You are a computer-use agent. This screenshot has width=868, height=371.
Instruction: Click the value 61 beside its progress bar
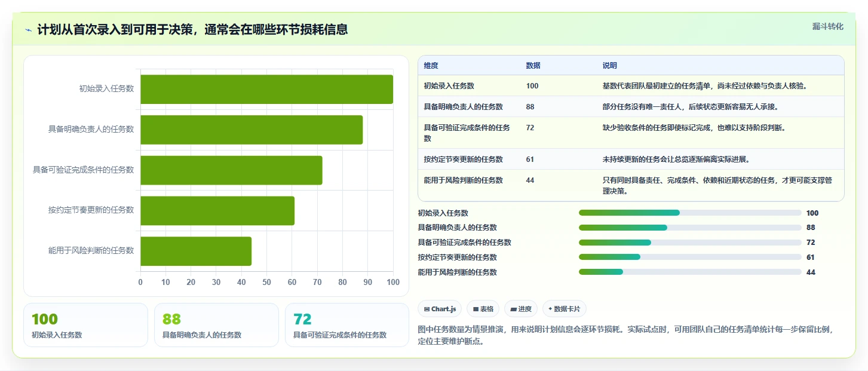(x=811, y=257)
